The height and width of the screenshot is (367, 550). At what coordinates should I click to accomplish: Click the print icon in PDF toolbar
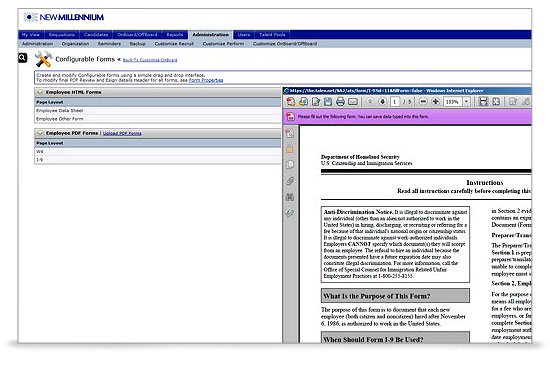pos(340,102)
